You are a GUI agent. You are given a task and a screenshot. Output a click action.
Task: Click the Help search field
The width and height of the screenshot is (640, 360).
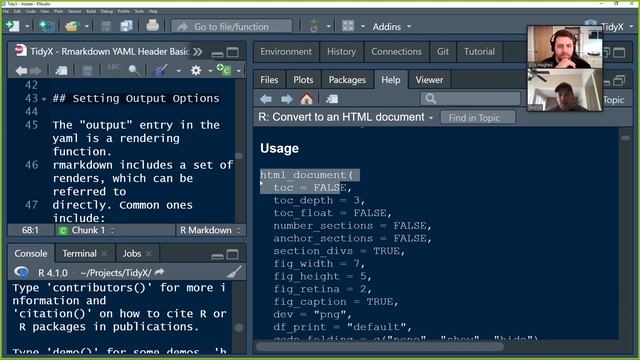(471, 99)
